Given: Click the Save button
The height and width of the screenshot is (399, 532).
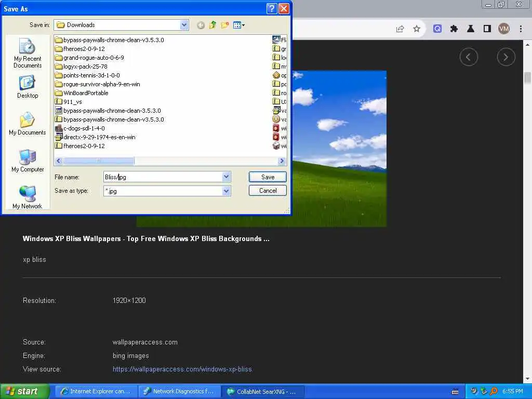Looking at the screenshot, I should [x=268, y=177].
